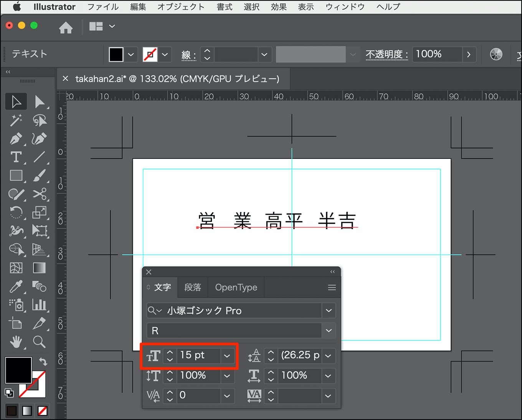Edit the 100% opacity field
Viewport: 522px width, 420px height.
pyautogui.click(x=437, y=54)
